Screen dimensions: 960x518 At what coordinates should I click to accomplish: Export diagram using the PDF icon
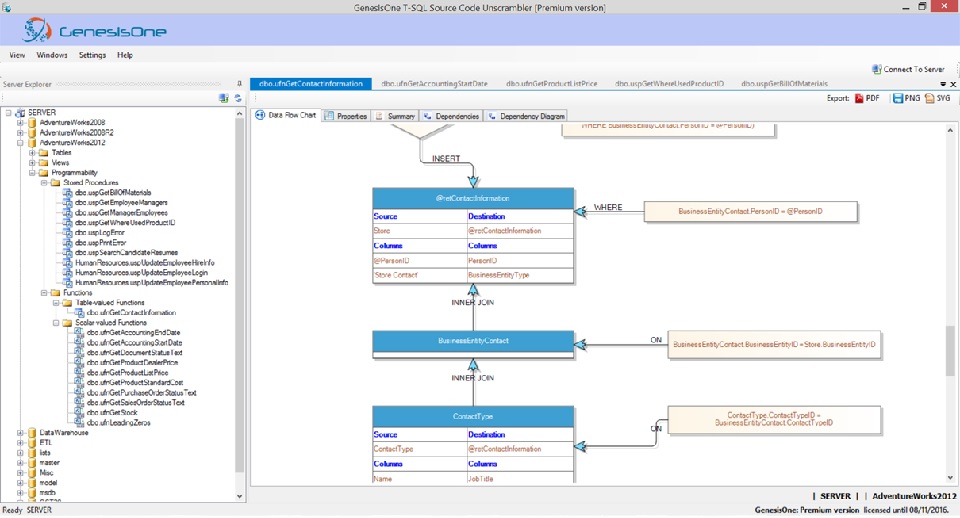coord(859,99)
